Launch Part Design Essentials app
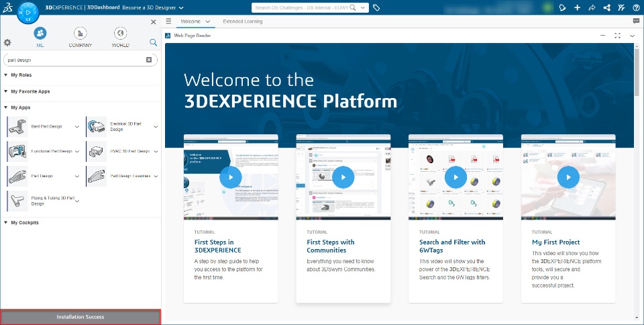 [x=97, y=176]
